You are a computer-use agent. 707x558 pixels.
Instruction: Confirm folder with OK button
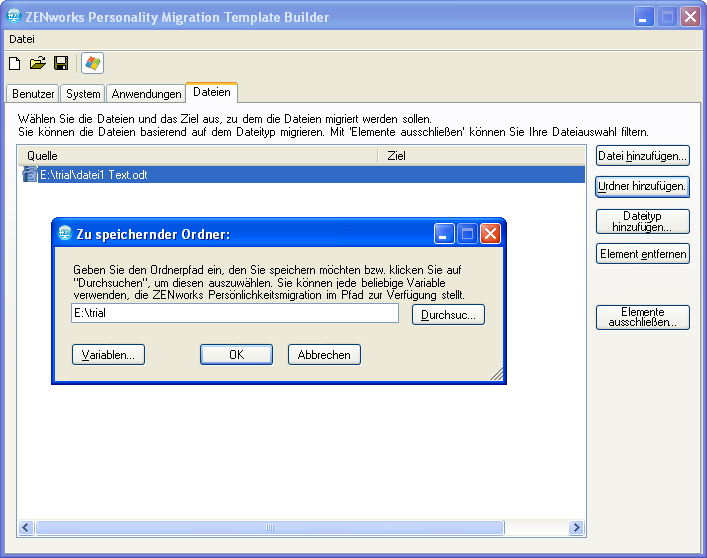pyautogui.click(x=236, y=355)
